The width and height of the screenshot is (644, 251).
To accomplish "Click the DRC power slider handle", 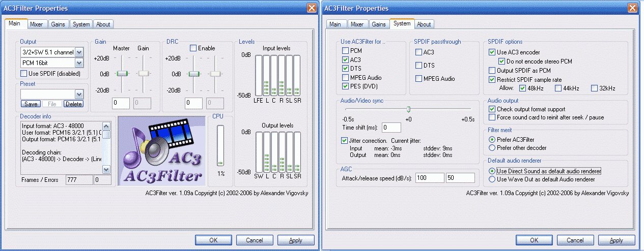I will tap(194, 74).
